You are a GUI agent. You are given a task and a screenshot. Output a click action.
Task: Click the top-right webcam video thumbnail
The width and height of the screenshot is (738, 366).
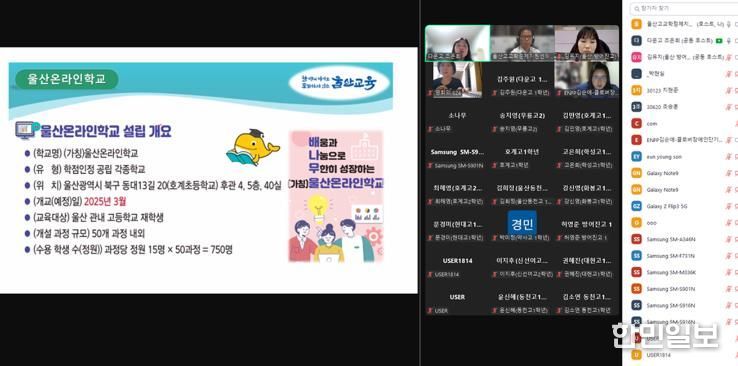[x=587, y=43]
